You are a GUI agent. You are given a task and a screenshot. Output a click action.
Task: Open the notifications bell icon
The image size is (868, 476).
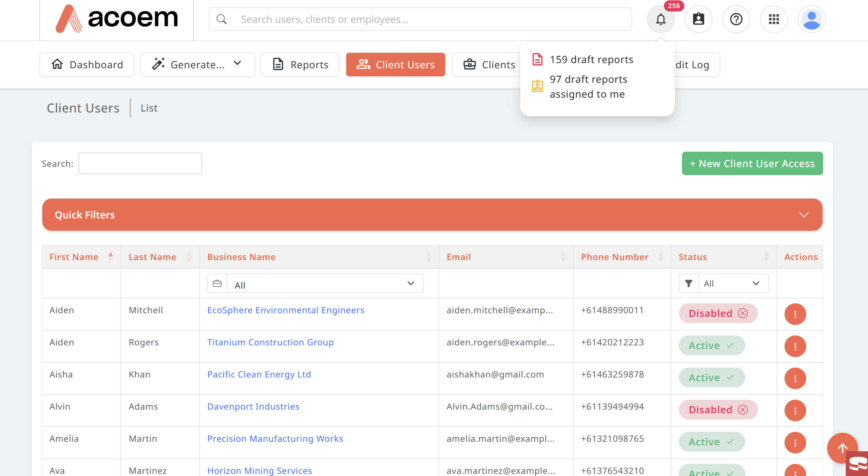[x=661, y=19]
